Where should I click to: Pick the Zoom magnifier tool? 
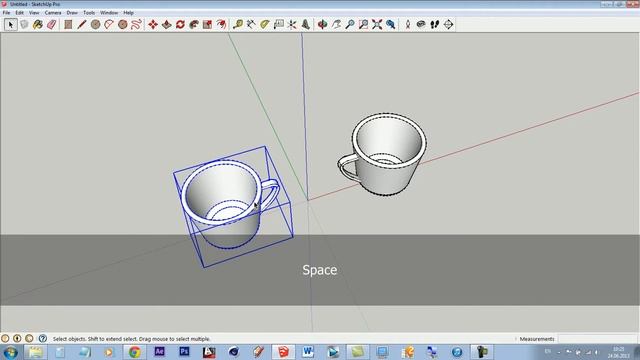(x=350, y=24)
